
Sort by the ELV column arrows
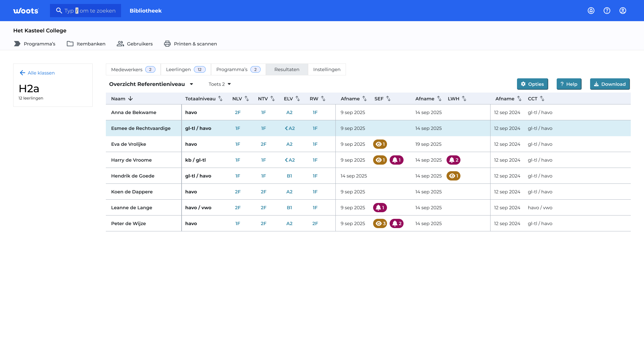tap(298, 99)
